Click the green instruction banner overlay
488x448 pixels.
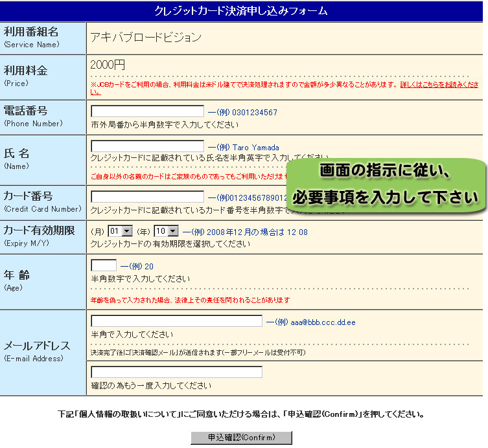(x=386, y=184)
